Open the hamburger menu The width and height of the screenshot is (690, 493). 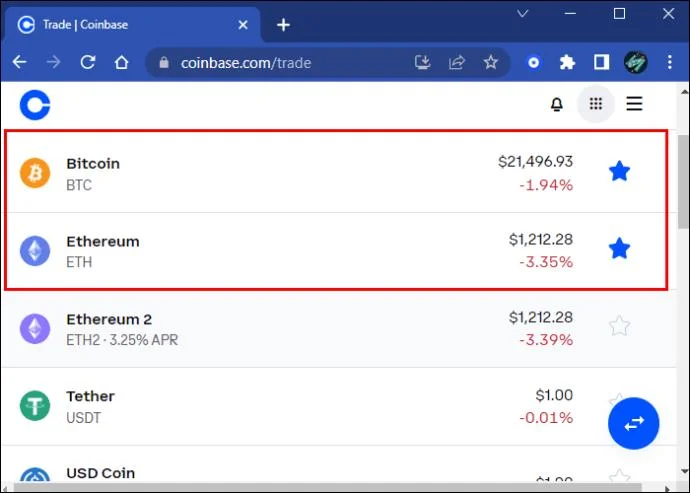pyautogui.click(x=634, y=104)
